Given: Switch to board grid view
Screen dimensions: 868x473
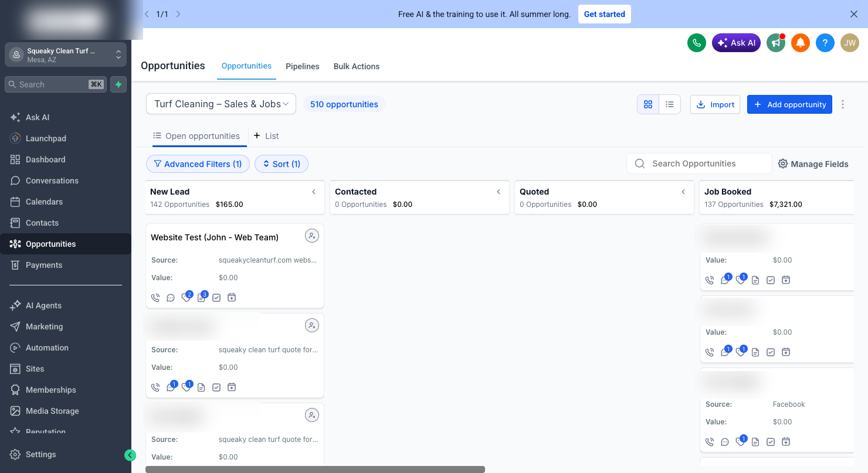Looking at the screenshot, I should click(x=648, y=104).
